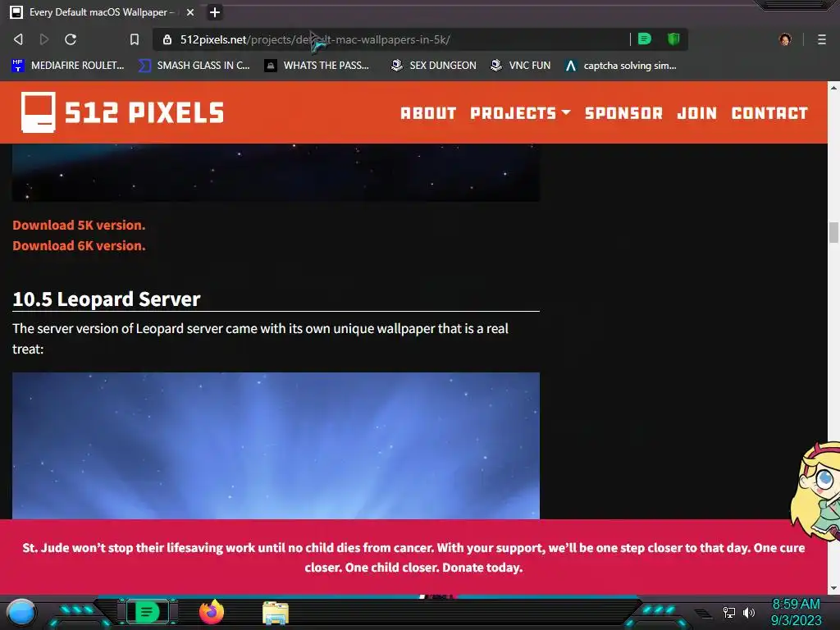This screenshot has width=840, height=630.
Task: Open the WHATS THE PASS... bookmark
Action: (x=317, y=66)
